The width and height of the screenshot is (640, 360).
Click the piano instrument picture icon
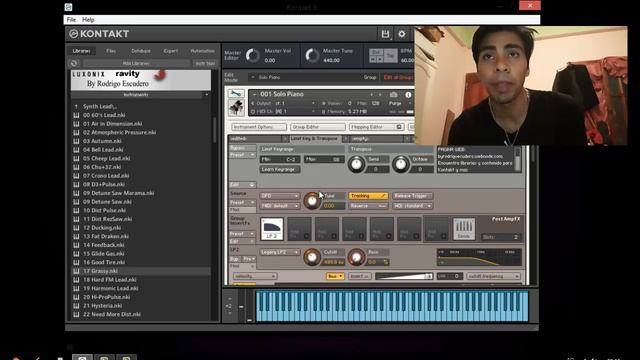click(x=236, y=108)
